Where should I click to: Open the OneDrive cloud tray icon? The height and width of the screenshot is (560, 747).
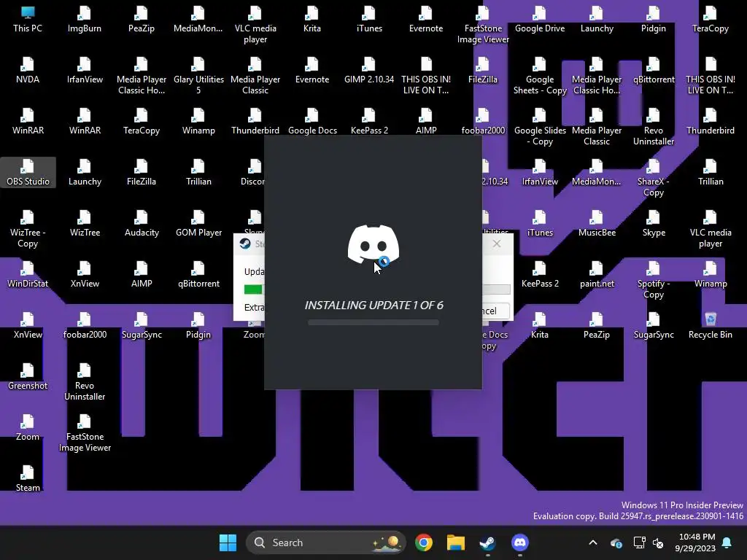pos(616,542)
